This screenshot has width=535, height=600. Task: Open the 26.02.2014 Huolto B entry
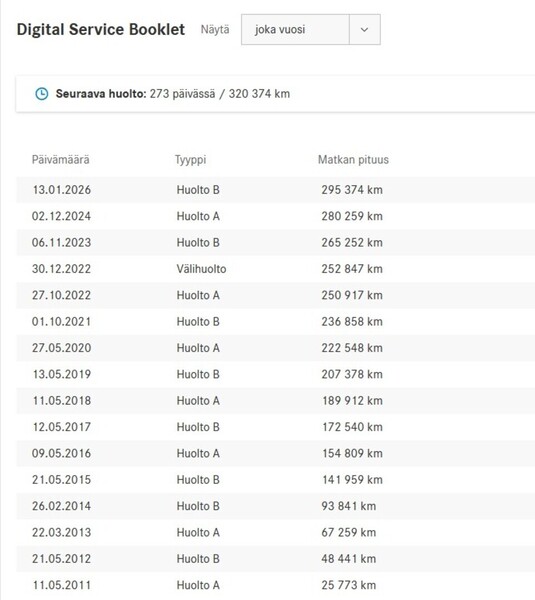[x=276, y=506]
